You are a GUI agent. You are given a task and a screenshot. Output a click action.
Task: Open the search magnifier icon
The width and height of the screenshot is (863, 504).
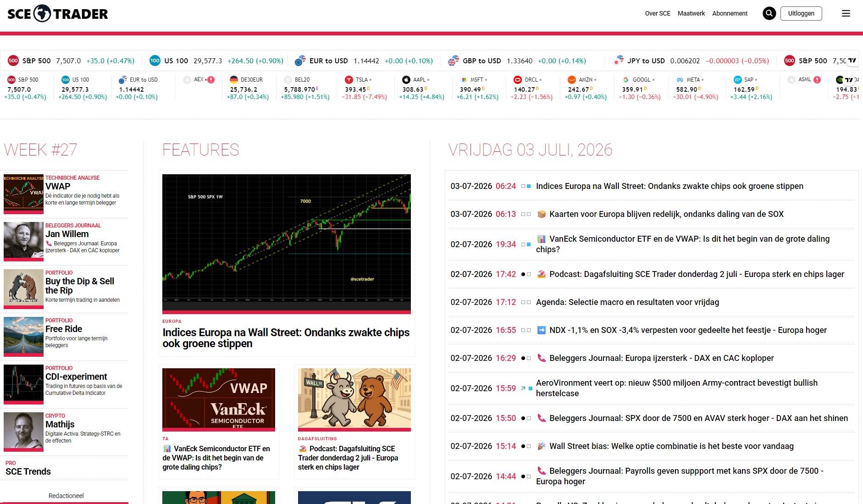click(769, 13)
